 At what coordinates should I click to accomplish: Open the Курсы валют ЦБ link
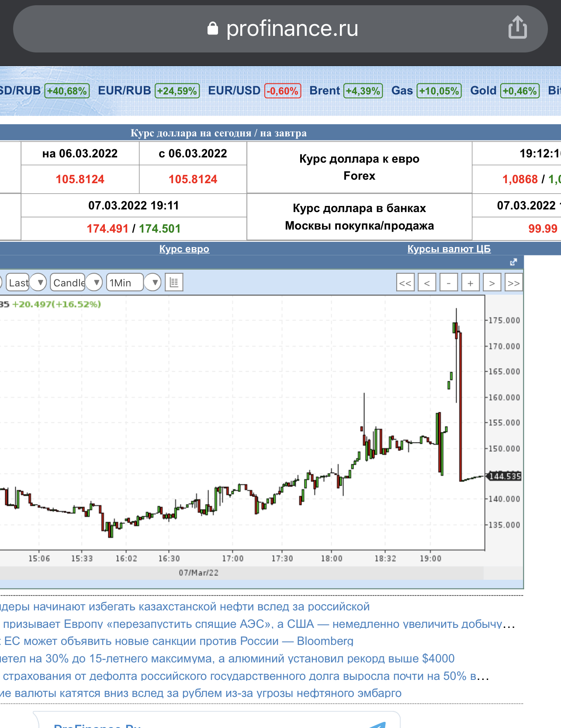point(449,249)
